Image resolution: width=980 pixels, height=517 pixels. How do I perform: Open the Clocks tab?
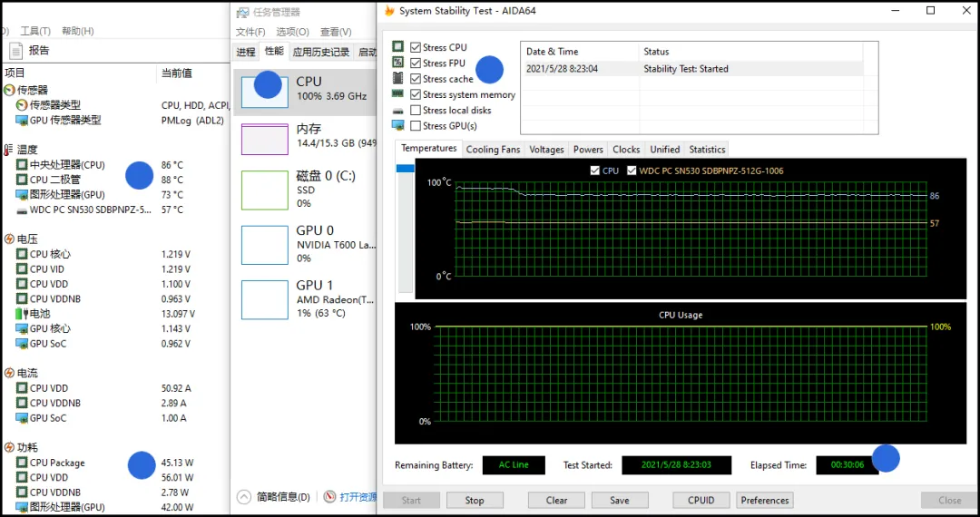pyautogui.click(x=626, y=150)
